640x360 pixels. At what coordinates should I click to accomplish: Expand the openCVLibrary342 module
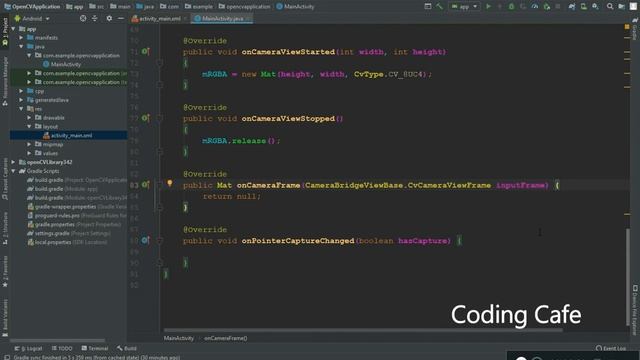13,162
